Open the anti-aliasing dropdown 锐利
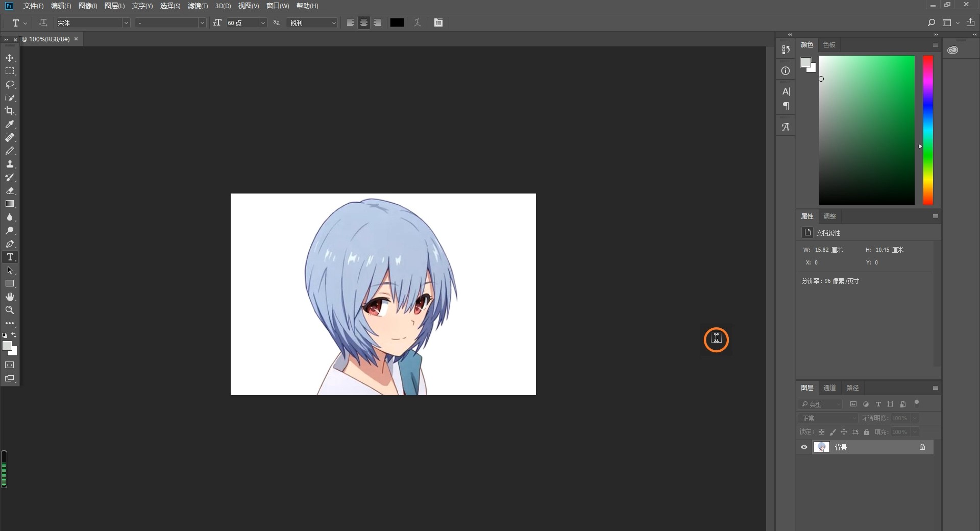The height and width of the screenshot is (531, 980). (x=312, y=23)
